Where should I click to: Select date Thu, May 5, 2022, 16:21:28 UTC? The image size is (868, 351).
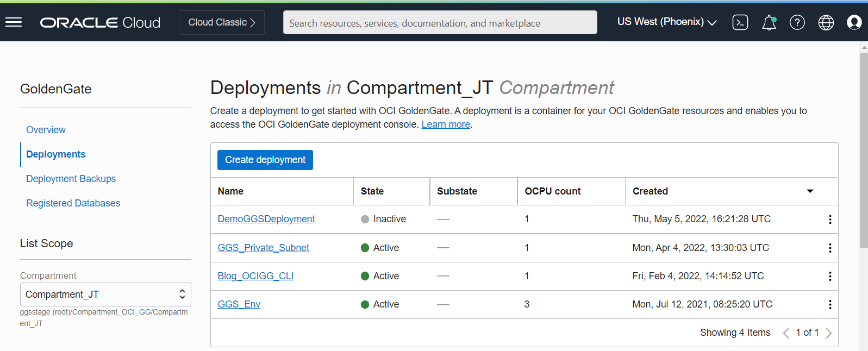[x=702, y=219]
